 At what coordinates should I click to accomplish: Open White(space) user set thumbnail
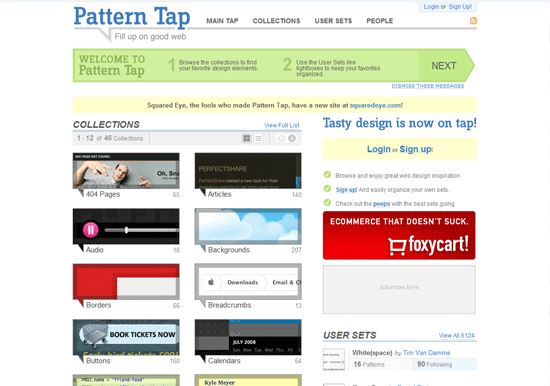click(x=334, y=359)
